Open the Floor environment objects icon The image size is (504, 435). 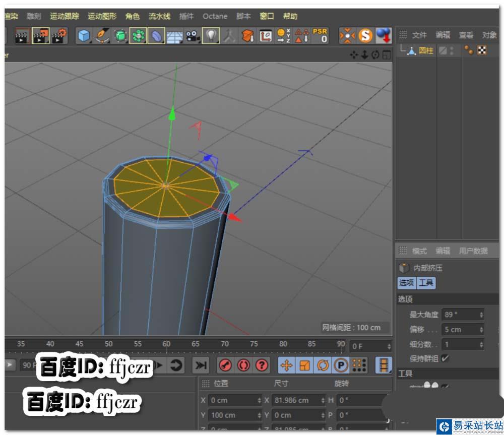(x=174, y=36)
